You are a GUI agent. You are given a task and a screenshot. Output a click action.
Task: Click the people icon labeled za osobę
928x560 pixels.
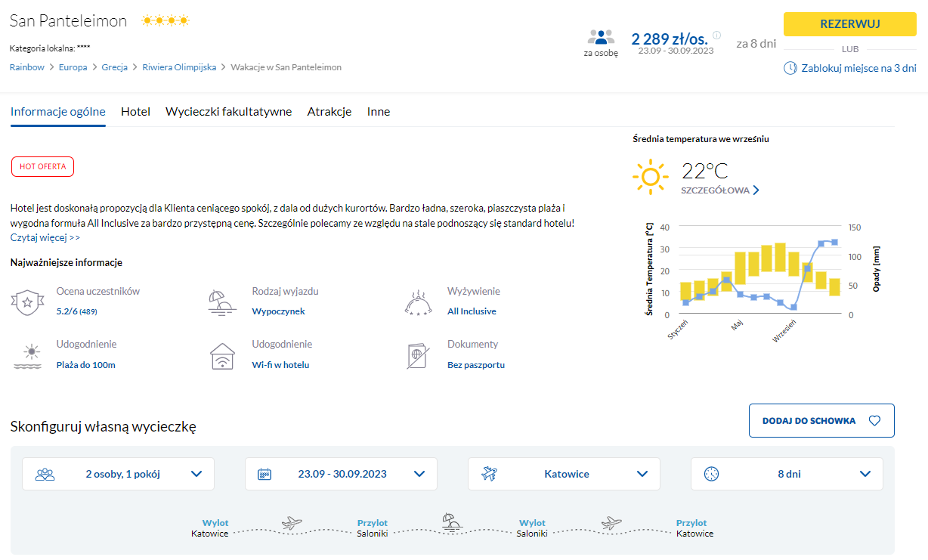(601, 37)
